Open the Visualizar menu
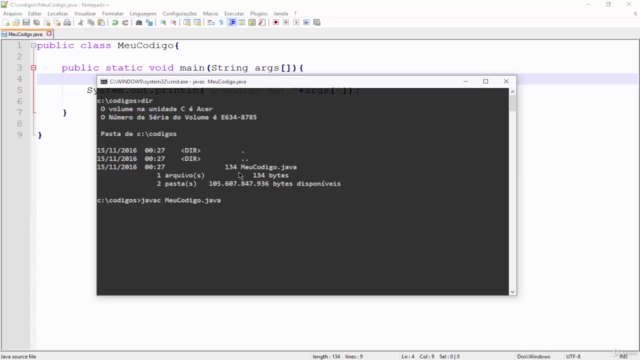The width and height of the screenshot is (640, 360). [85, 13]
